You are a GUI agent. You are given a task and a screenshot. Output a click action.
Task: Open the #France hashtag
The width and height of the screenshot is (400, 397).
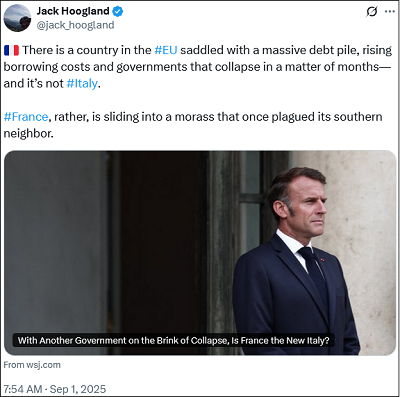[26, 117]
